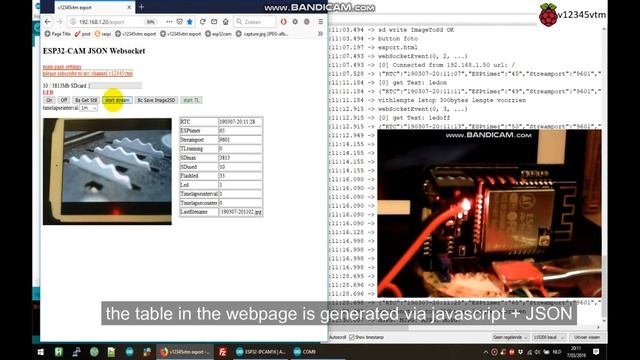The width and height of the screenshot is (640, 360).
Task: Click the Lastfilename value cell
Action: click(240, 212)
